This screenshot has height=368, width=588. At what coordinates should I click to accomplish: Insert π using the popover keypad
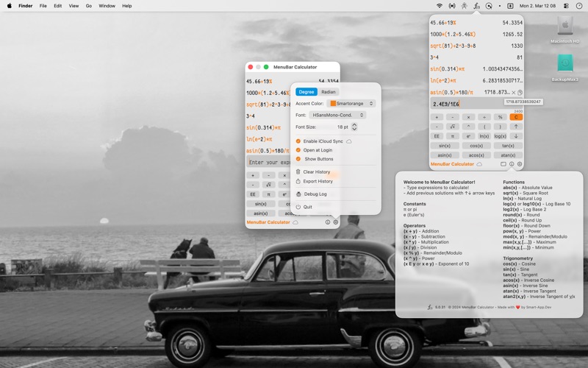click(453, 136)
